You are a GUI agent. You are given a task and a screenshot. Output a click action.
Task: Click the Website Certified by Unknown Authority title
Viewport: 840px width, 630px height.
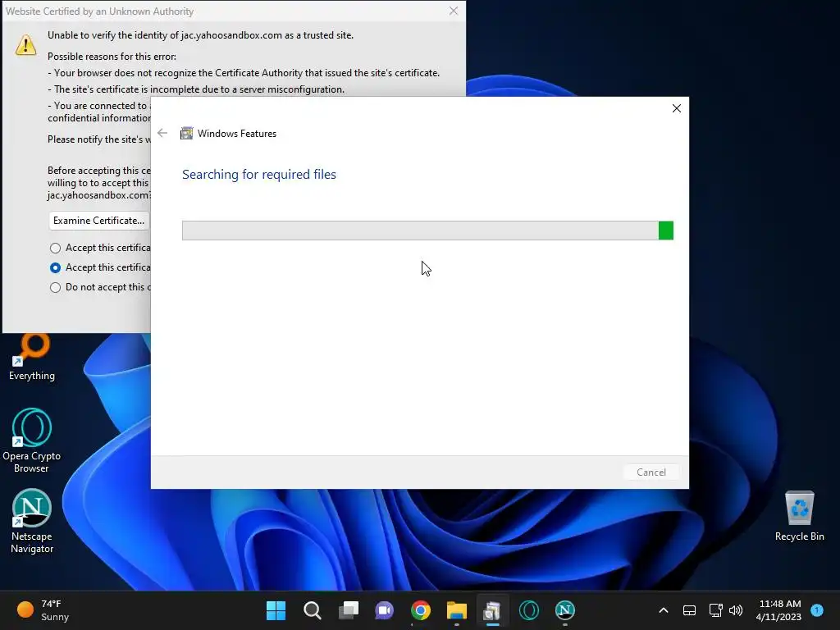99,11
